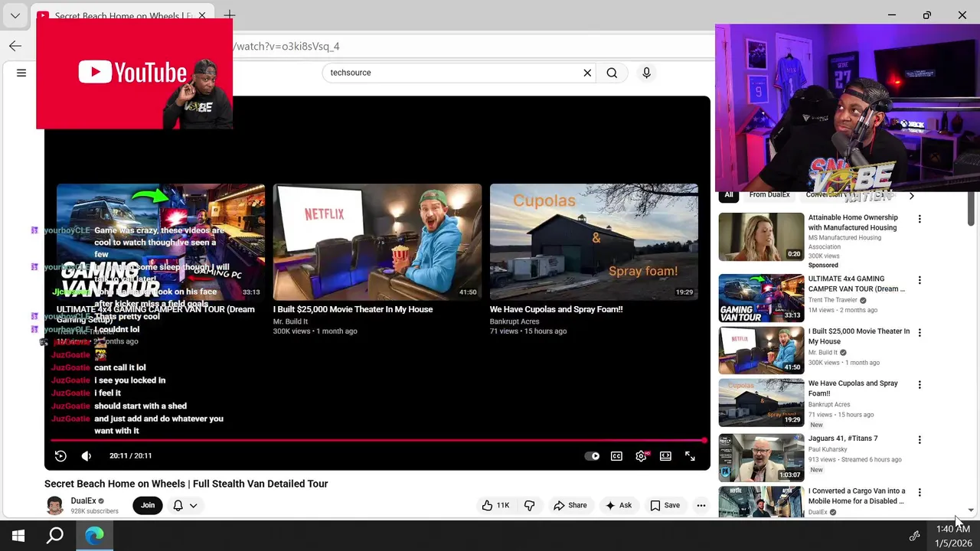Open Windows taskbar search

(55, 536)
